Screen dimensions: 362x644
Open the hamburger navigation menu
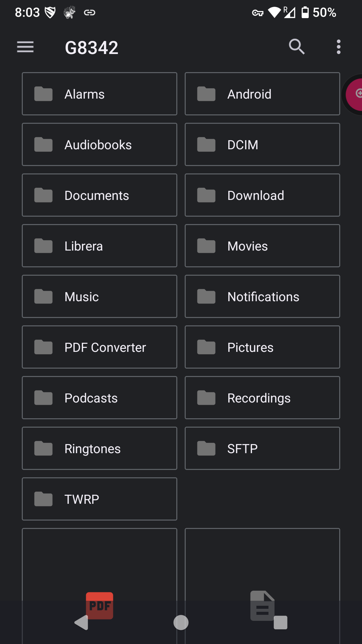(x=25, y=47)
